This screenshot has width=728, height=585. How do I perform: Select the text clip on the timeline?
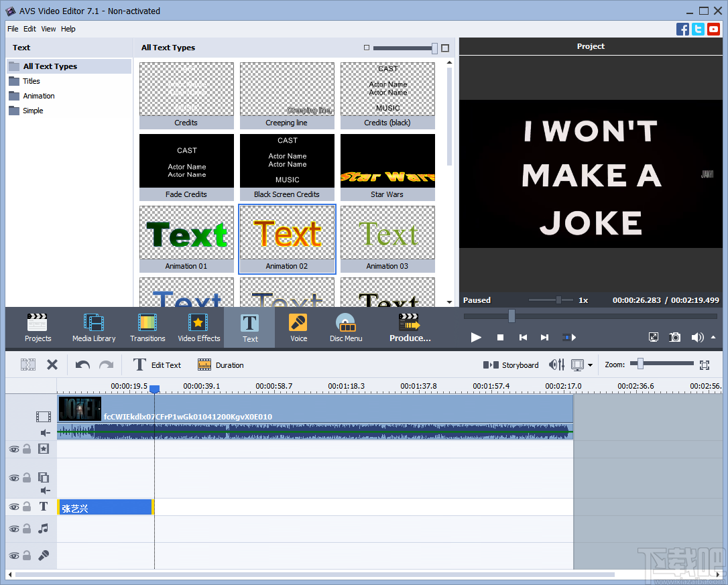105,507
